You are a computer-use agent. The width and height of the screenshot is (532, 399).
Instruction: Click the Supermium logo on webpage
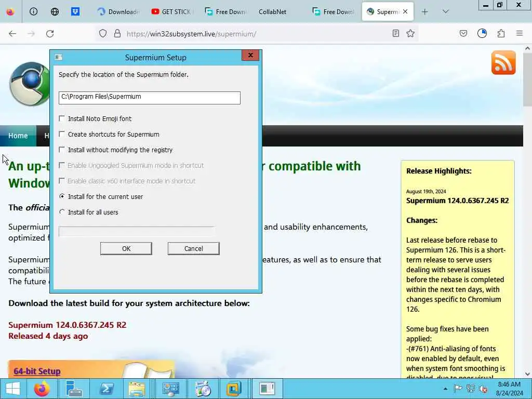tap(30, 84)
